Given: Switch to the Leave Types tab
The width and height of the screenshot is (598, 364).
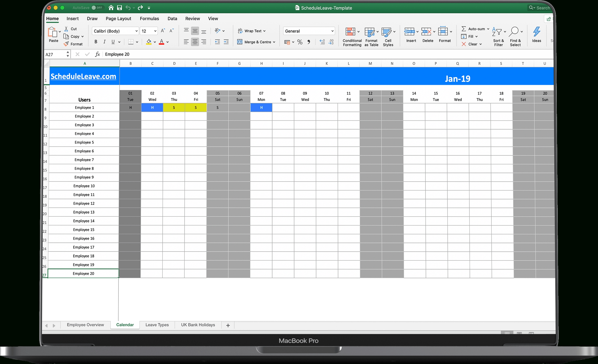Looking at the screenshot, I should point(157,325).
